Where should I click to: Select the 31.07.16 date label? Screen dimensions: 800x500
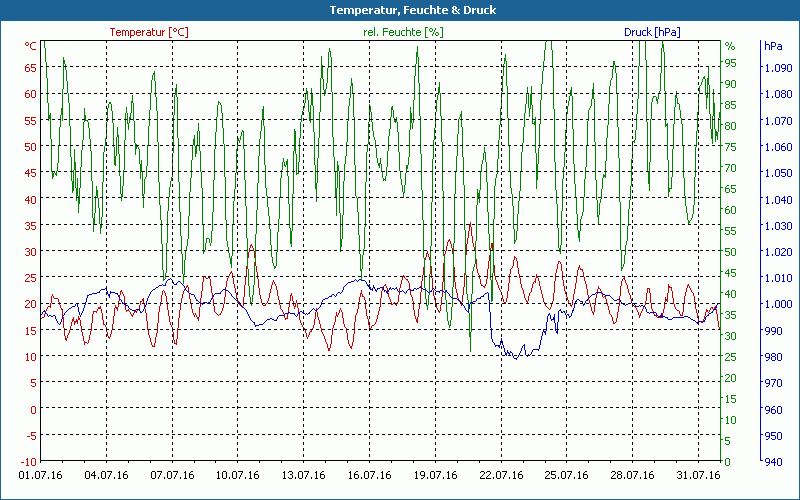[699, 475]
